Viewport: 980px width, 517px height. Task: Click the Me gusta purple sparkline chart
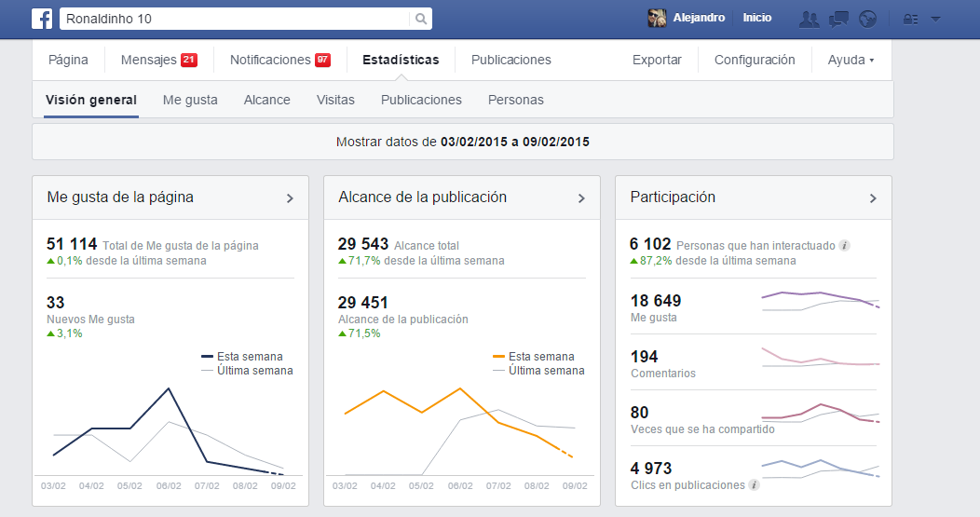point(821,301)
